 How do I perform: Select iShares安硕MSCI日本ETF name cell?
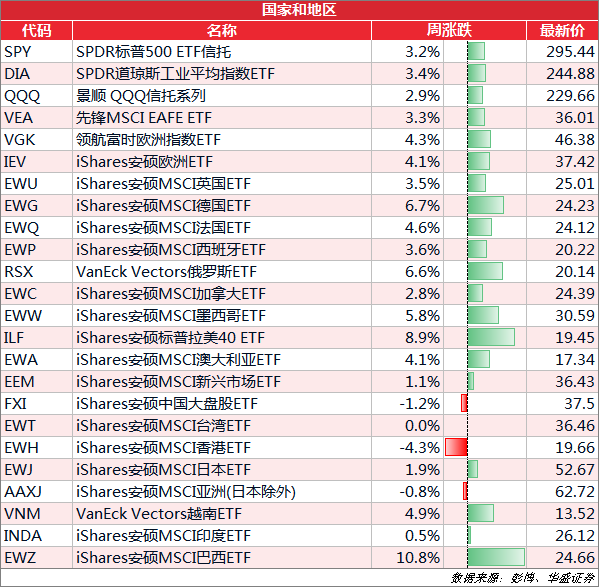click(x=222, y=469)
